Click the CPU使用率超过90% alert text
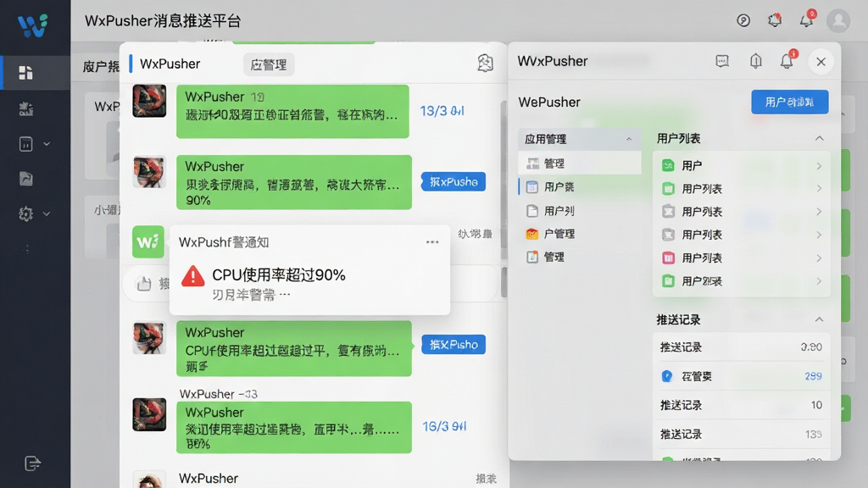Viewport: 868px width, 488px height. click(278, 275)
